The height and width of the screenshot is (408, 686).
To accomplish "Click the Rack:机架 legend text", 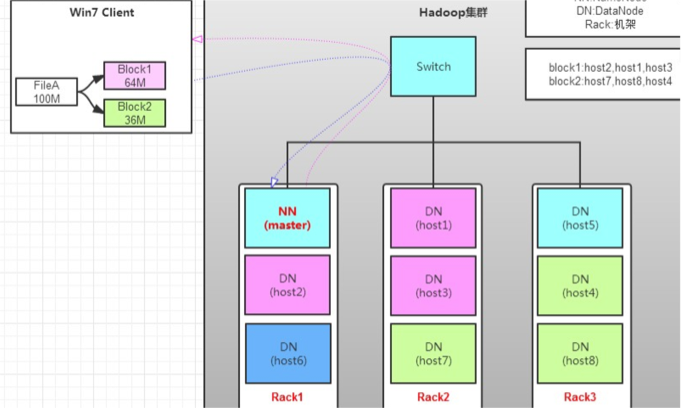I will point(610,24).
